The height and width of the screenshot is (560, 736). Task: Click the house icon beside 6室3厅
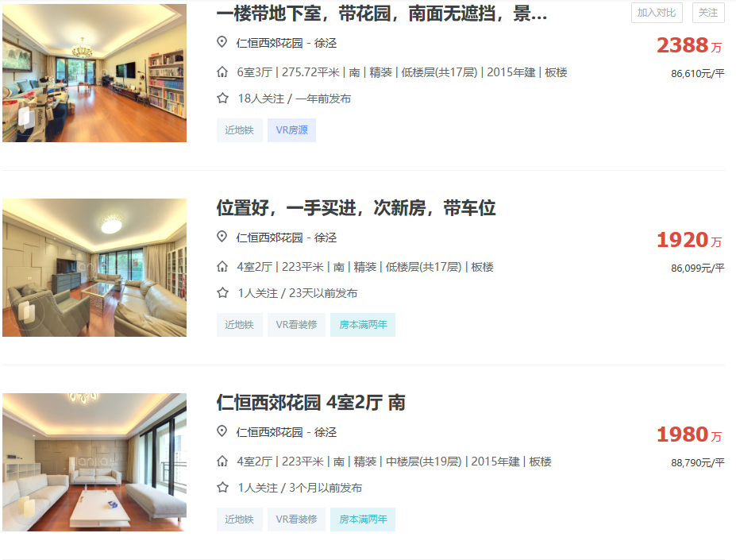(222, 71)
